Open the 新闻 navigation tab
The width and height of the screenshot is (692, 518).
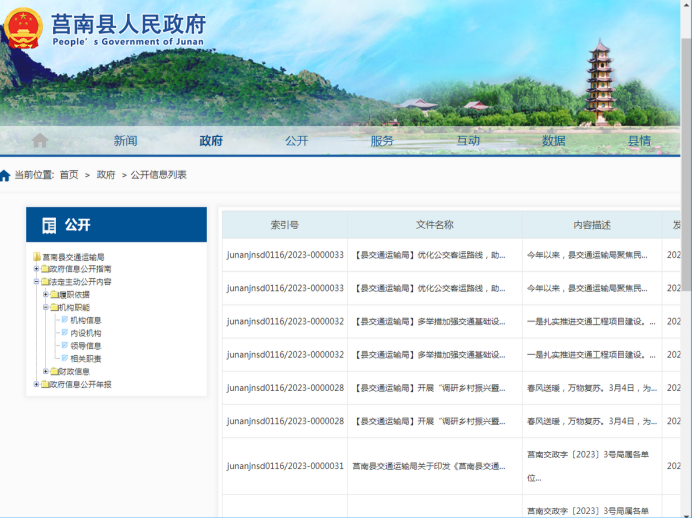click(125, 141)
